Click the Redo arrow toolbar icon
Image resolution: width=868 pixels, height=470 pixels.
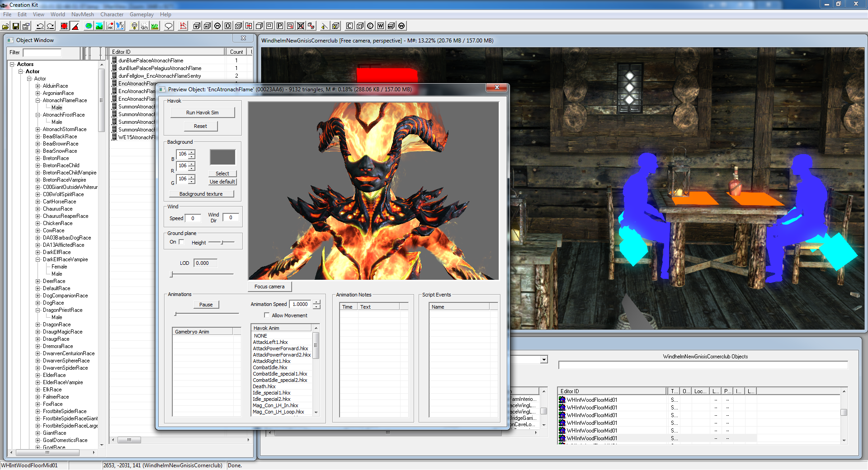[x=50, y=26]
